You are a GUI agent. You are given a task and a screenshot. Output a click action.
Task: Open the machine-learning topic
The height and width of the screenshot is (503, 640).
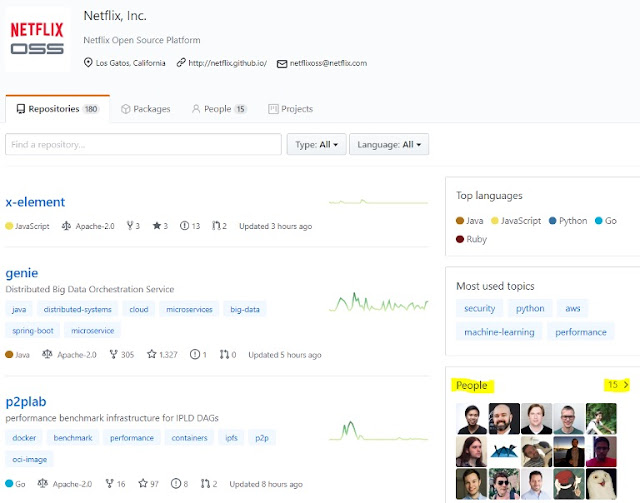click(x=499, y=332)
